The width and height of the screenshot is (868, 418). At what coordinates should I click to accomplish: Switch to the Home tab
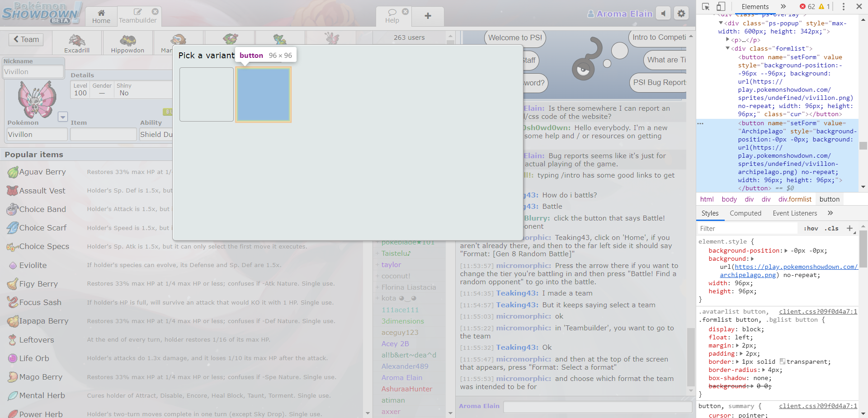tap(101, 16)
